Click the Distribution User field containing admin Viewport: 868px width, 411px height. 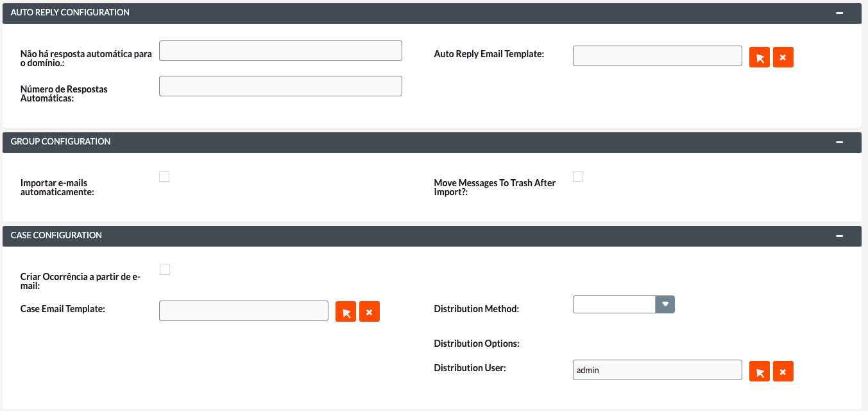coord(658,370)
